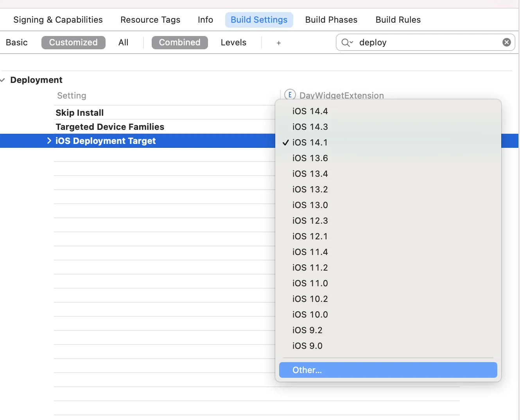Pick the checked iOS 14.1 option
Screen dimensions: 520x420
388,143
